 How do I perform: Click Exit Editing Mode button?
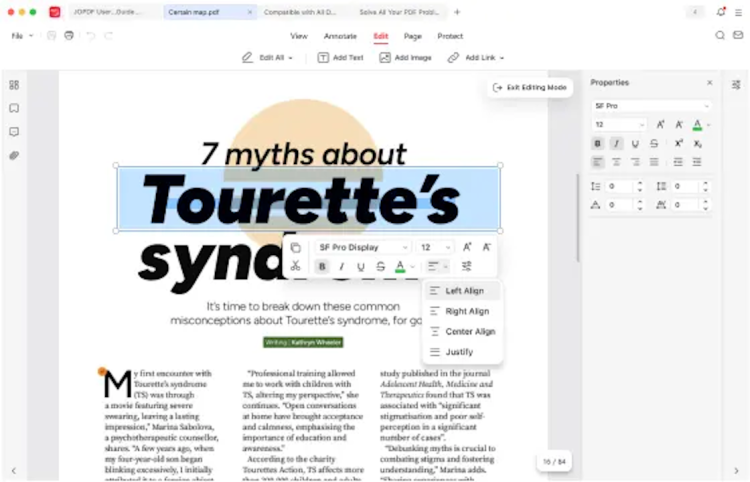point(530,88)
